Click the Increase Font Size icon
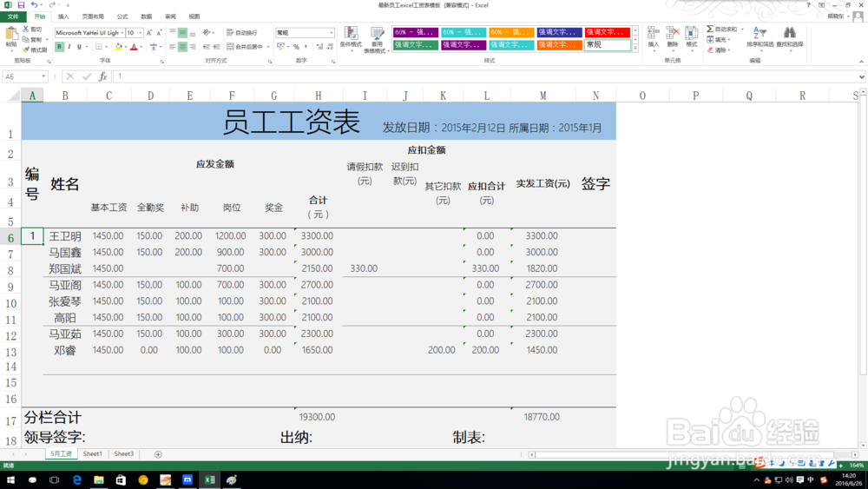This screenshot has width=868, height=489. click(149, 33)
